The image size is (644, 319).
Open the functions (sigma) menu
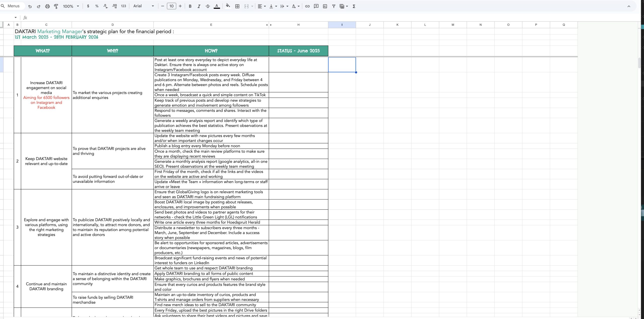(x=354, y=6)
